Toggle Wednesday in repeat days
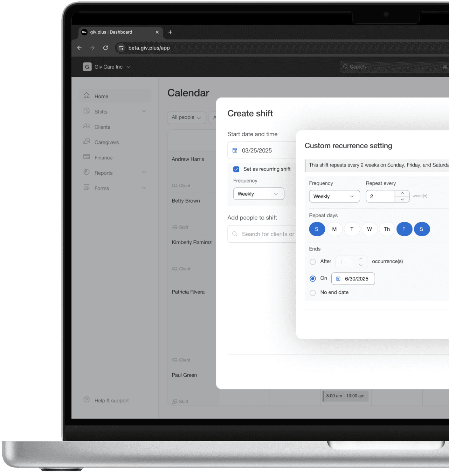 coord(369,229)
